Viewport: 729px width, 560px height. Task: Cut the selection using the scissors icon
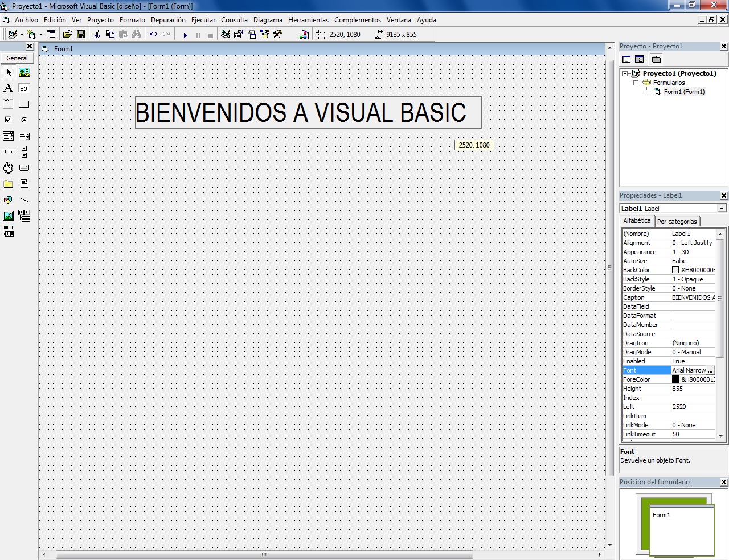97,35
